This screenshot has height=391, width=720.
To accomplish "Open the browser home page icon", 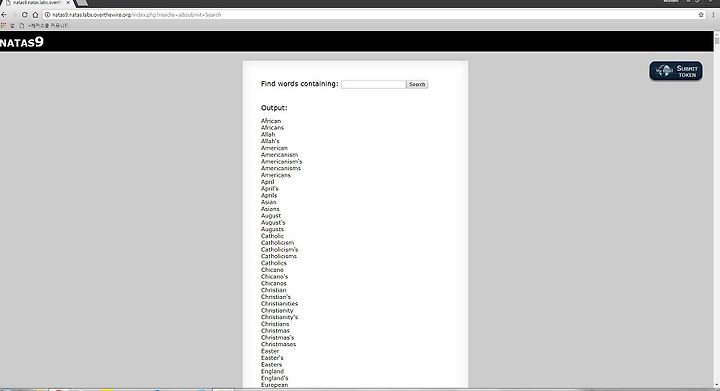I will (35, 15).
